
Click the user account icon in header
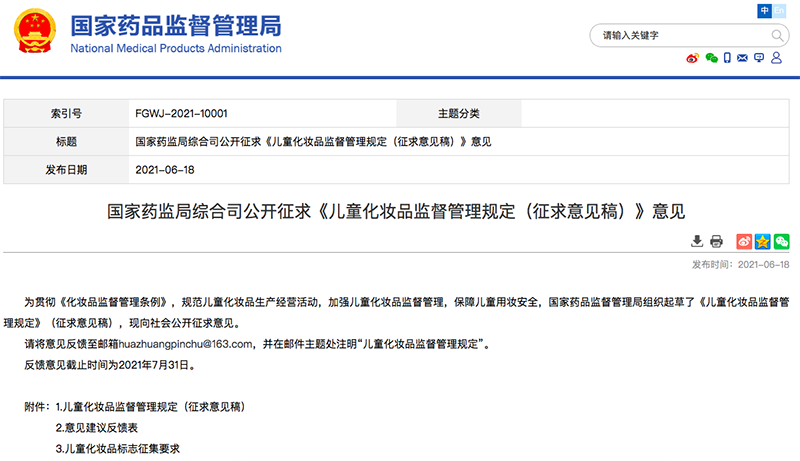[x=776, y=58]
